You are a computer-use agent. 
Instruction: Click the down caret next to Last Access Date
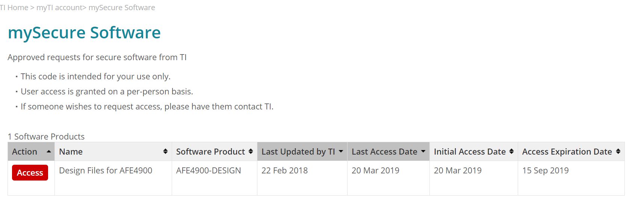tap(423, 152)
